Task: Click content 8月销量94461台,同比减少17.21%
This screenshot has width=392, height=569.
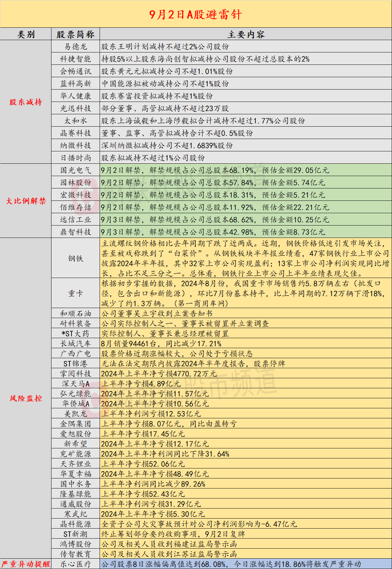Action: (161, 344)
